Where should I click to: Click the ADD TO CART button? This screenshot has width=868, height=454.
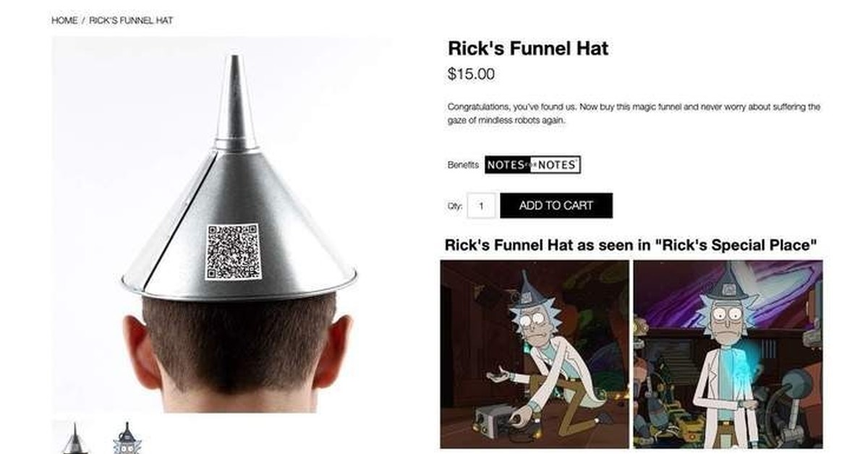click(556, 205)
